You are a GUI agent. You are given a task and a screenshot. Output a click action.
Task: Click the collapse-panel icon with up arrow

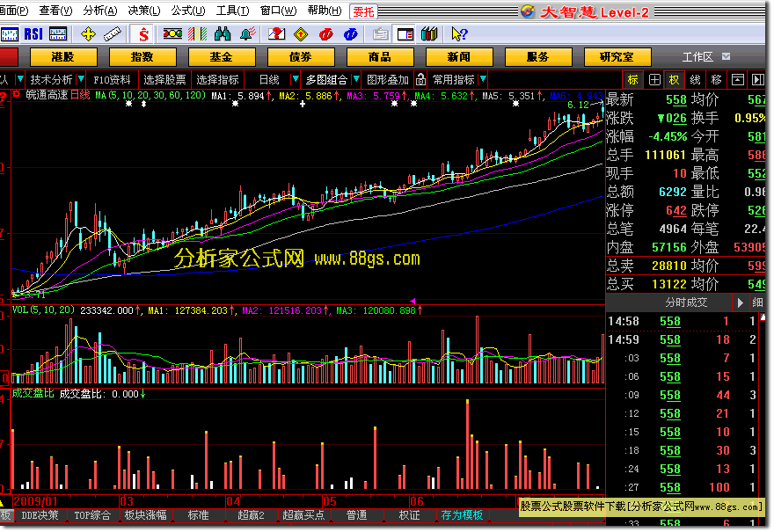(x=737, y=79)
